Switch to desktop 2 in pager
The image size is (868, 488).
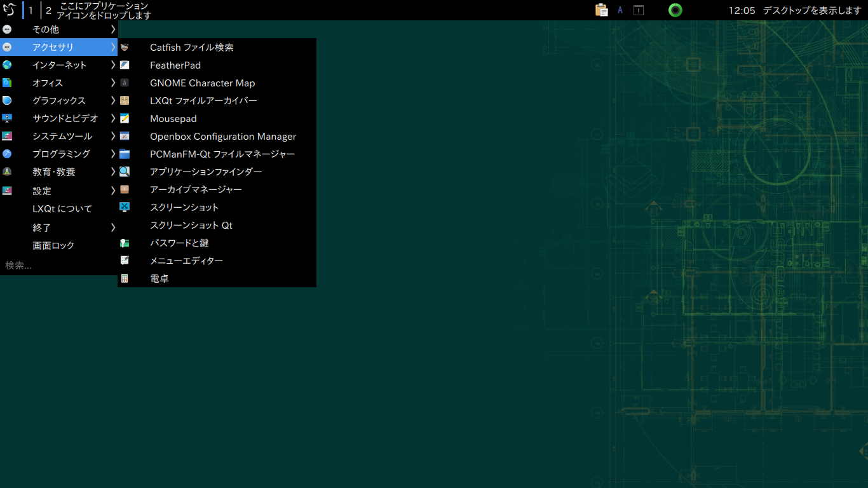click(x=48, y=10)
